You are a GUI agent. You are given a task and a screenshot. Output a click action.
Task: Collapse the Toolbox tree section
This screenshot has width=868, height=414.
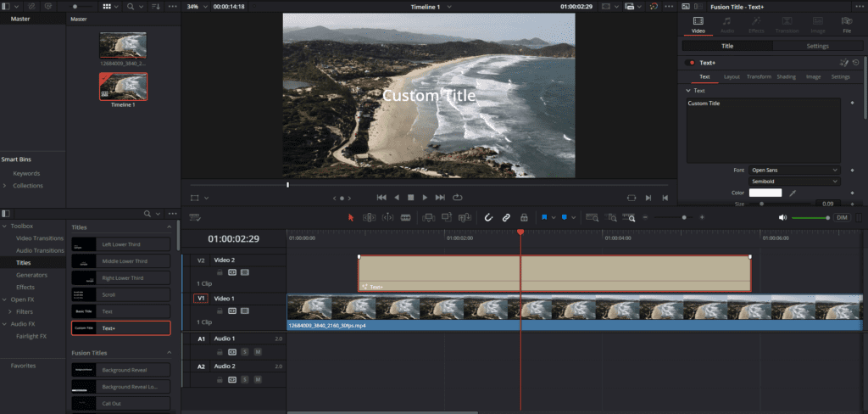pos(5,227)
